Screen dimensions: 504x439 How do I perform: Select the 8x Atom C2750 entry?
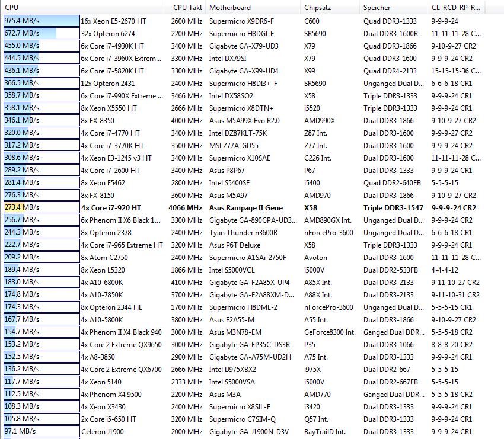(104, 258)
